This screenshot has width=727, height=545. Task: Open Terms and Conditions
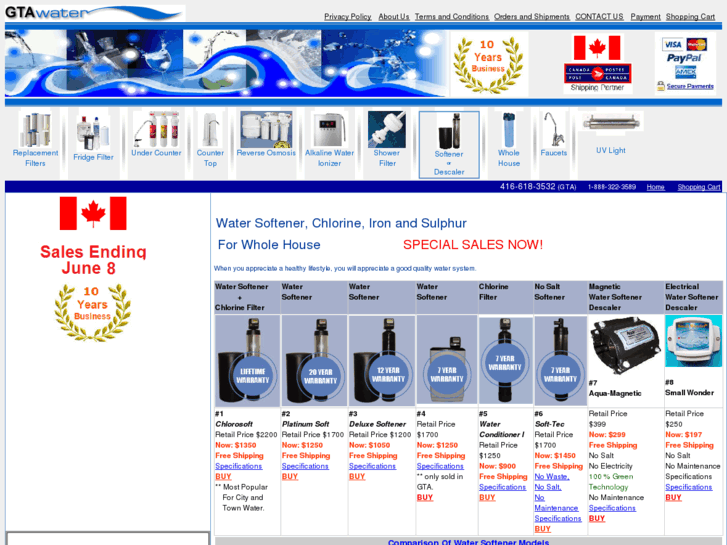452,16
